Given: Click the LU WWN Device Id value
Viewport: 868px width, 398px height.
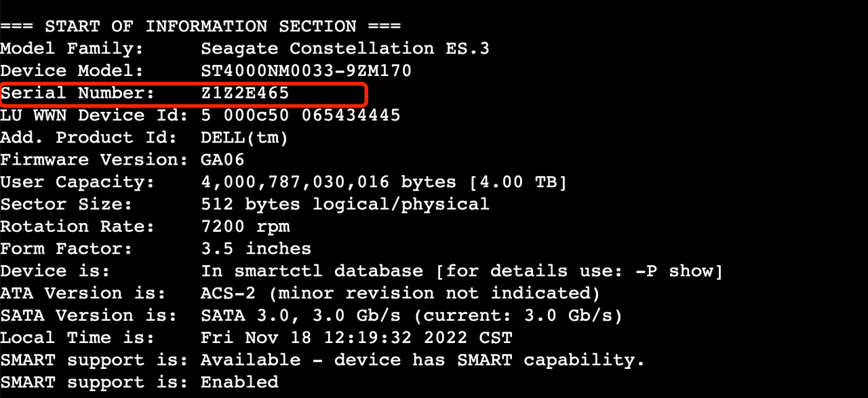Looking at the screenshot, I should point(300,115).
